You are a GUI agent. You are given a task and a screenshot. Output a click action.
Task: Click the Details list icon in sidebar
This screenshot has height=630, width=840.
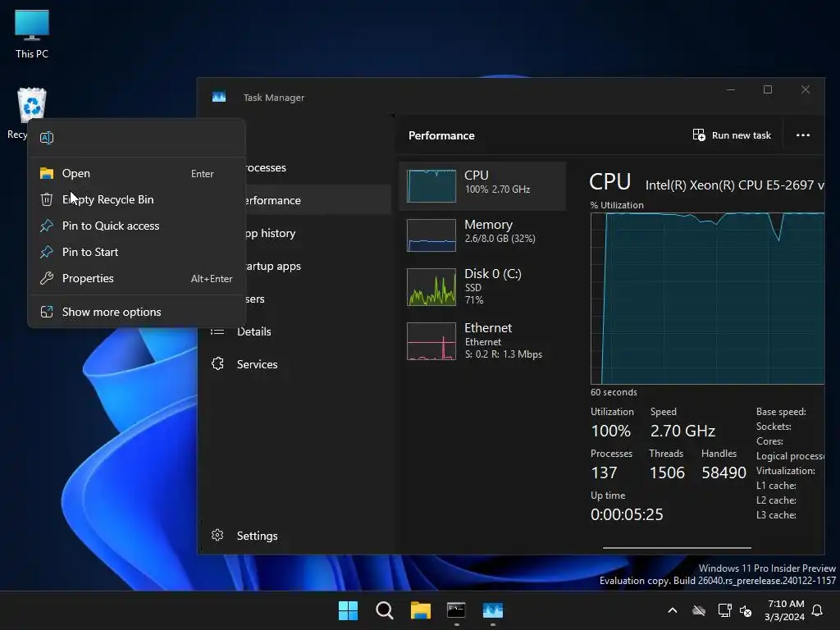217,331
